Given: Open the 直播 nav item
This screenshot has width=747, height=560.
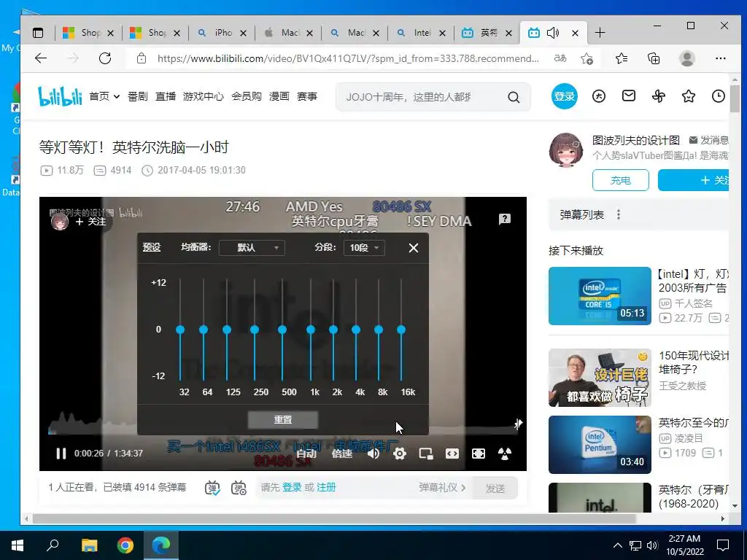Looking at the screenshot, I should click(x=166, y=97).
